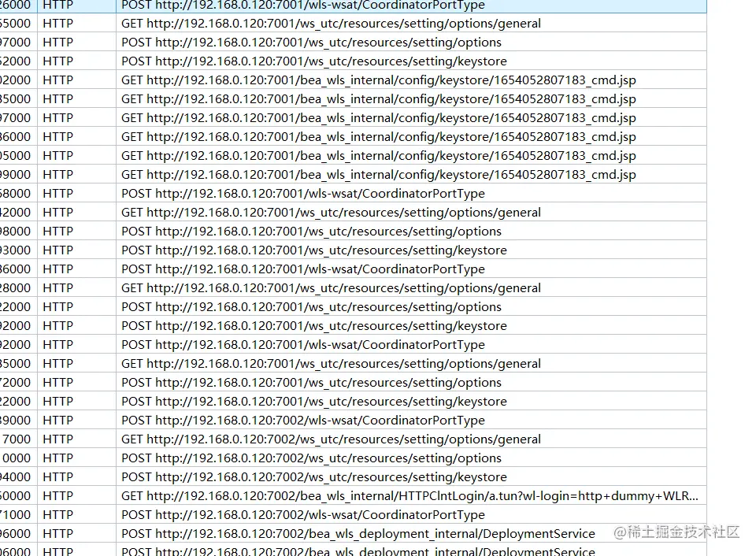
Task: Select GET cmd.jsp row with time ending 02000
Action: pos(353,80)
